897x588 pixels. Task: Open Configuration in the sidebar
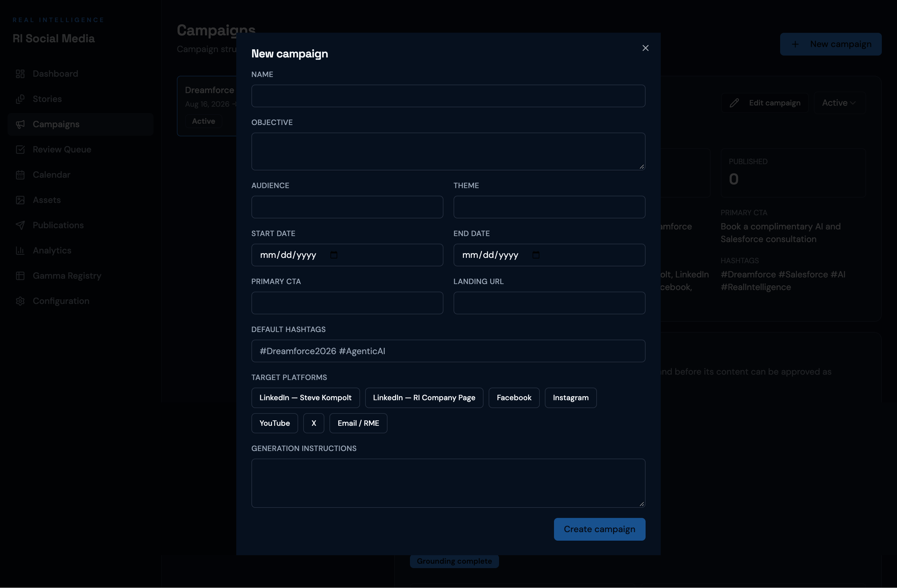80,301
